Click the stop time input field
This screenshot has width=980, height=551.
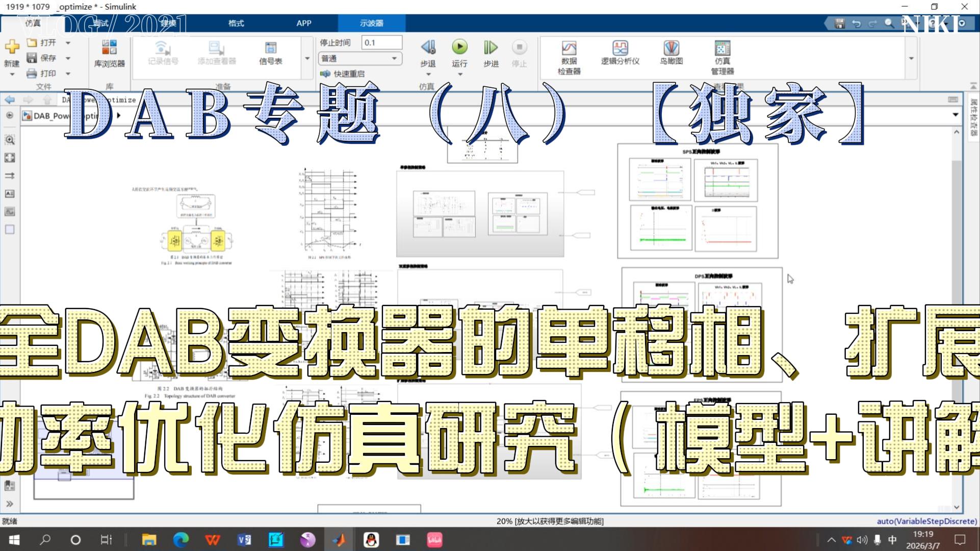pyautogui.click(x=381, y=42)
